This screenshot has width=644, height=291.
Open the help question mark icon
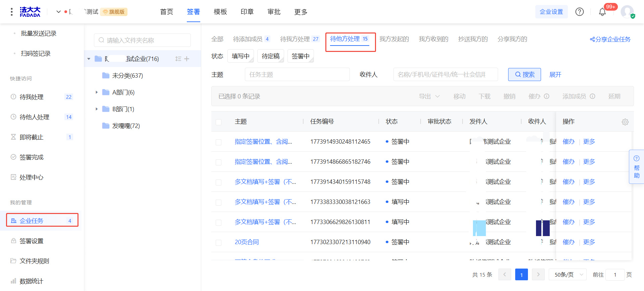point(580,12)
